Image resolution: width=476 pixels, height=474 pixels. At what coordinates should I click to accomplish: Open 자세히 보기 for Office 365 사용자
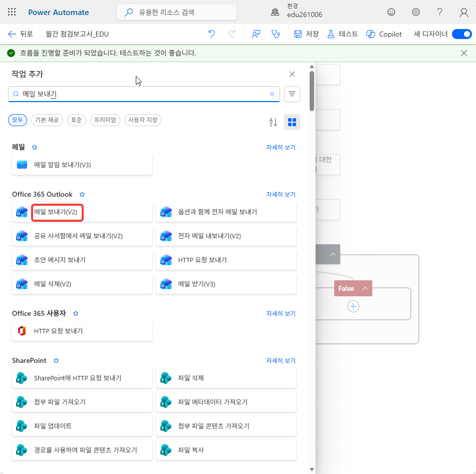281,313
